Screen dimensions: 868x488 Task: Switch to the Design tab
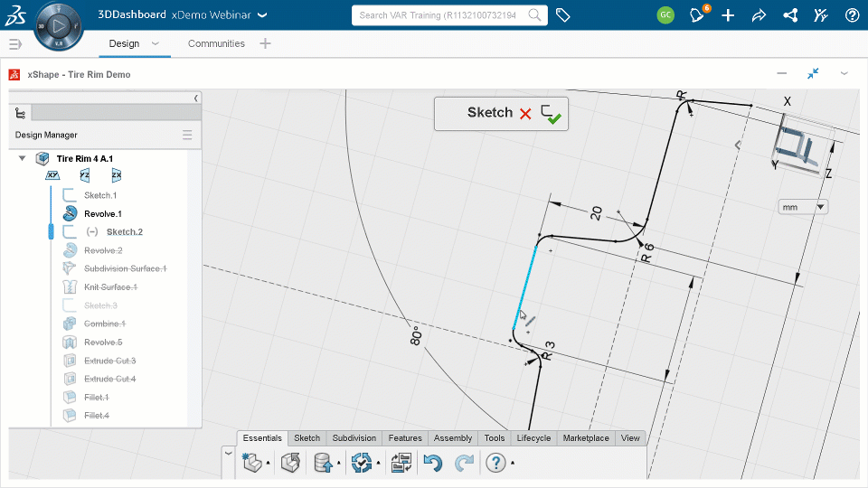coord(124,43)
